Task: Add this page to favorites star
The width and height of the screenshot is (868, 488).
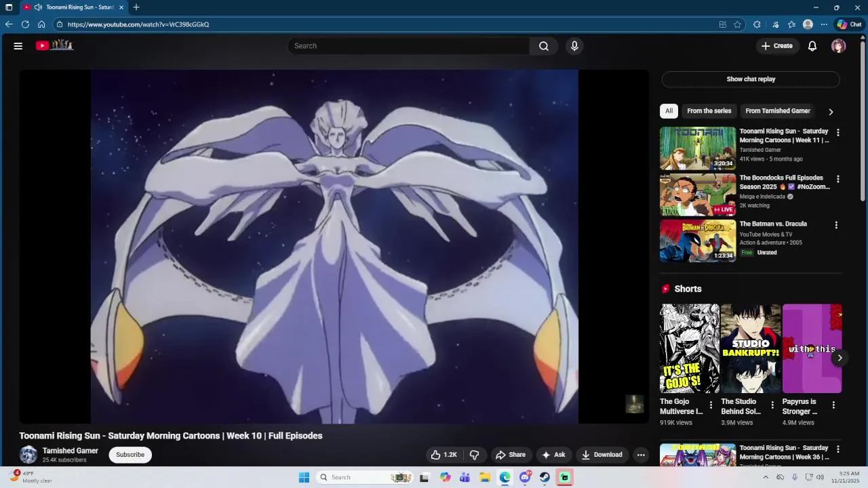Action: (x=737, y=24)
